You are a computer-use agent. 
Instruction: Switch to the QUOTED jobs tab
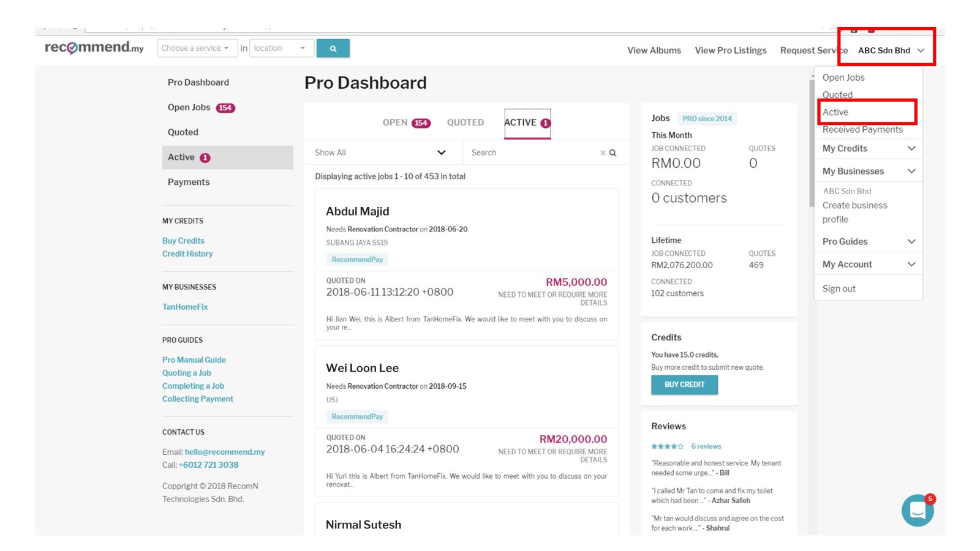[466, 123]
